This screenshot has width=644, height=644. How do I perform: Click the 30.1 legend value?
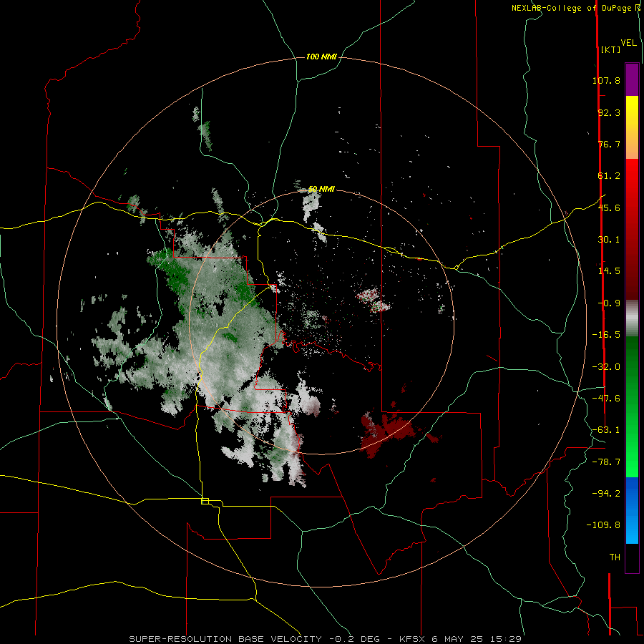point(609,240)
